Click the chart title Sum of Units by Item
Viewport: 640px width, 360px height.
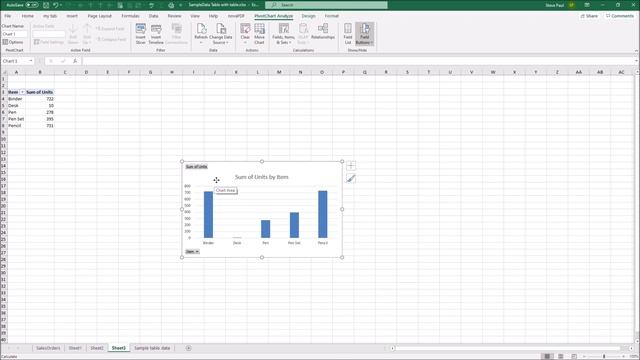[262, 177]
